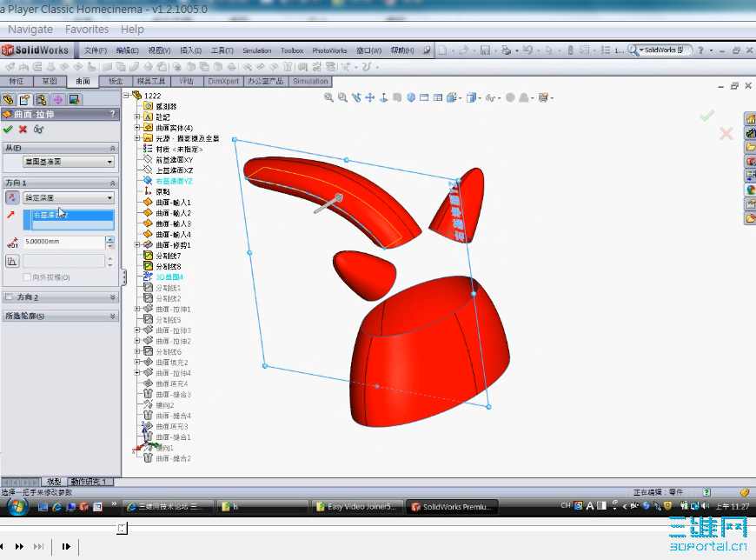Click the player's fast-forward button

[19, 546]
